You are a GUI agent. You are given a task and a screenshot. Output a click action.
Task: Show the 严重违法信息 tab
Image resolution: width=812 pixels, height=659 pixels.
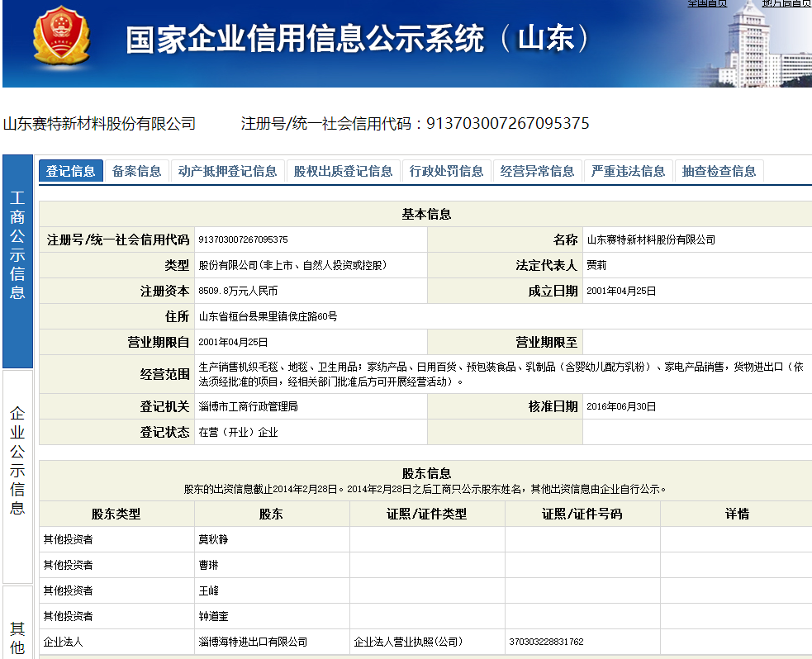(629, 171)
